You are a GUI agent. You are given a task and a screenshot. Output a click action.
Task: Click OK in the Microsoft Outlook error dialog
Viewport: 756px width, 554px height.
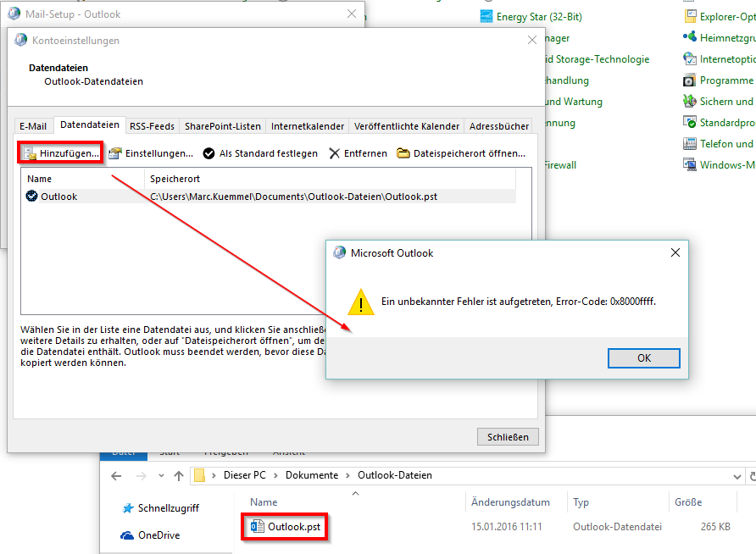click(643, 358)
